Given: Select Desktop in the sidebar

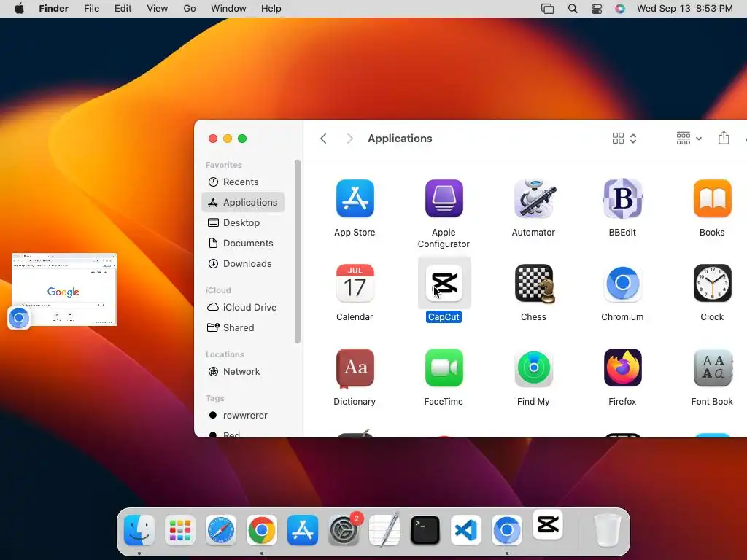Looking at the screenshot, I should [243, 223].
